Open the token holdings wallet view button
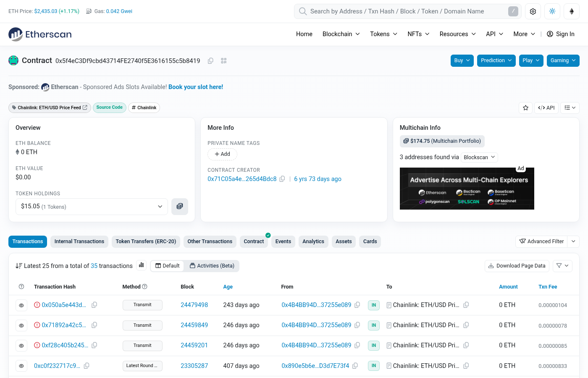 pos(180,207)
